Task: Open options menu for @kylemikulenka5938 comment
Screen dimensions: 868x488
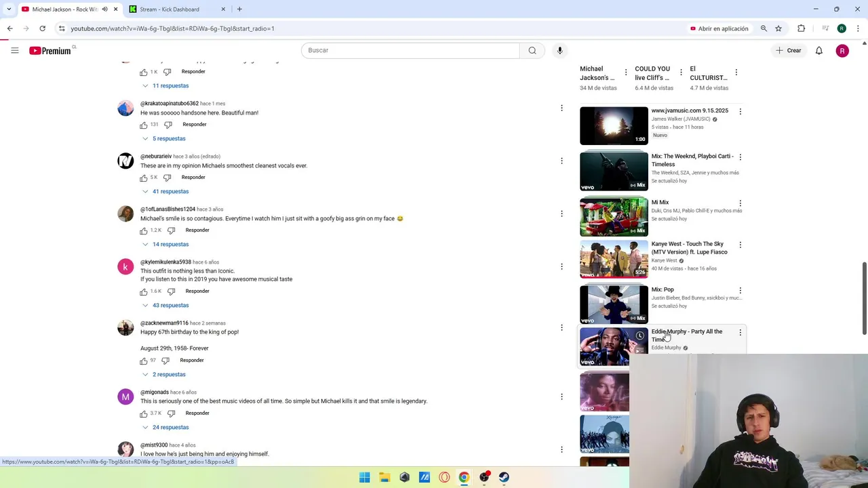Action: coord(561,266)
